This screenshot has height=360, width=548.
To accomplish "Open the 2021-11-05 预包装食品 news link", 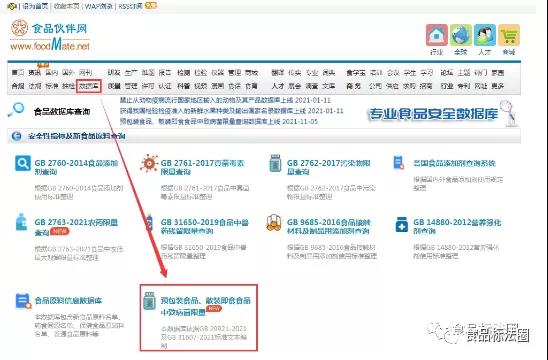I will coord(219,121).
